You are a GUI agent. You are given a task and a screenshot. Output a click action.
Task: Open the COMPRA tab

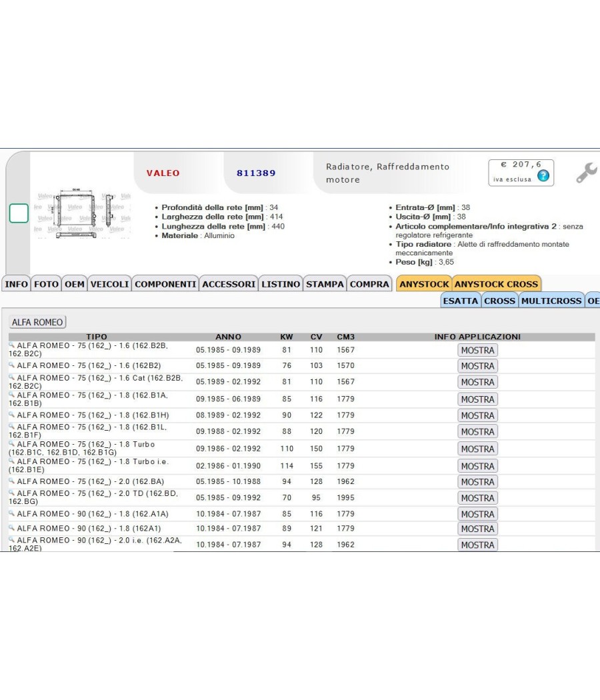(x=369, y=284)
